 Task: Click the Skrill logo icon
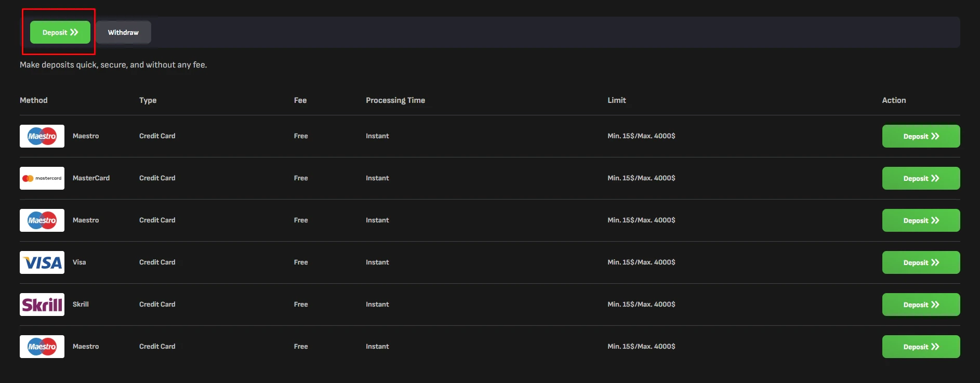[x=42, y=305]
